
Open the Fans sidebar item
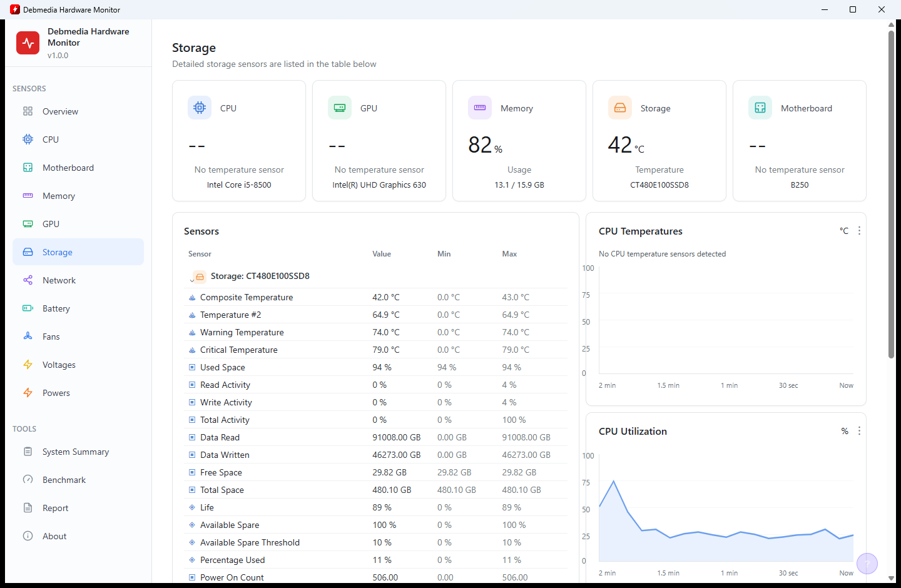pyautogui.click(x=78, y=337)
